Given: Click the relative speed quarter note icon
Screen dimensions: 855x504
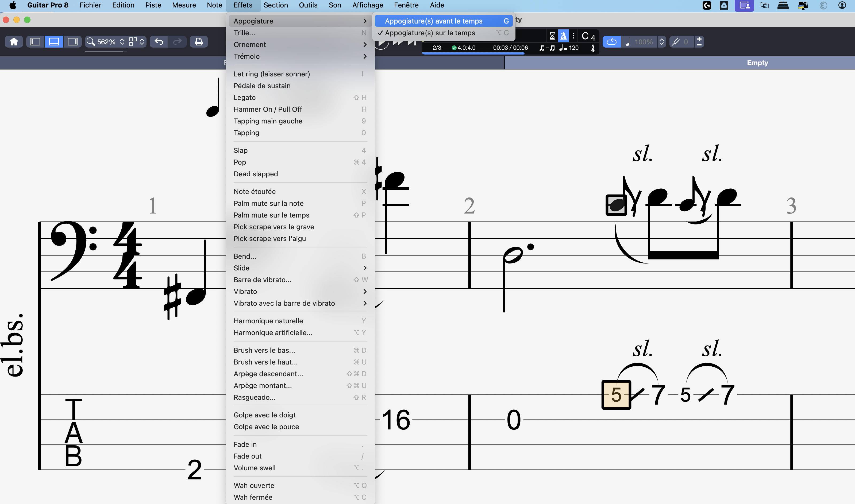Looking at the screenshot, I should point(628,42).
